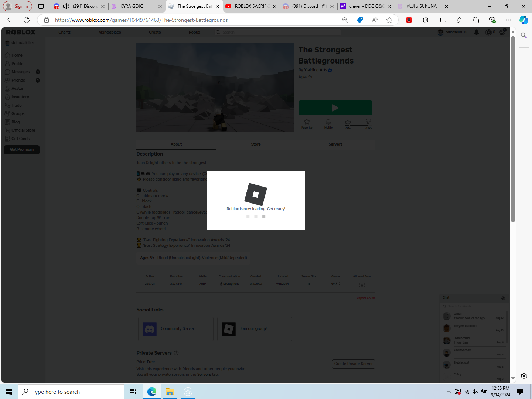Screen dimensions: 532x399
Task: Switch to ROBLOX SACRIFIC YouTube tab
Action: 252,6
